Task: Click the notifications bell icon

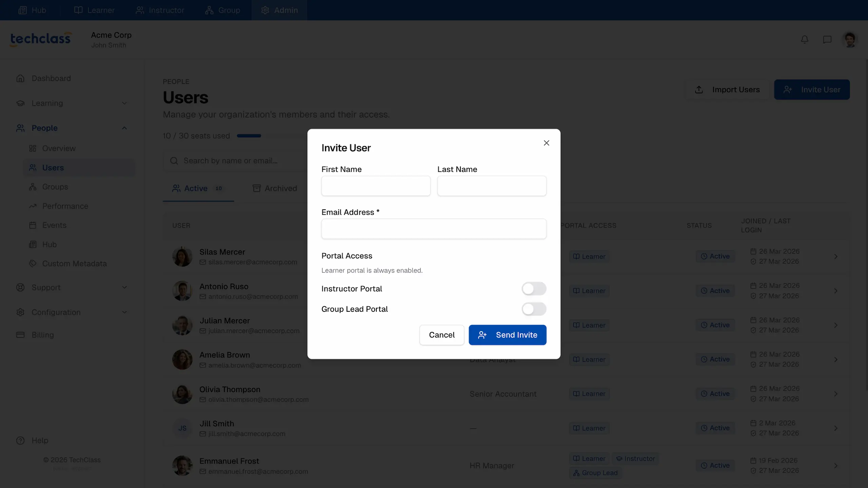Action: (805, 40)
